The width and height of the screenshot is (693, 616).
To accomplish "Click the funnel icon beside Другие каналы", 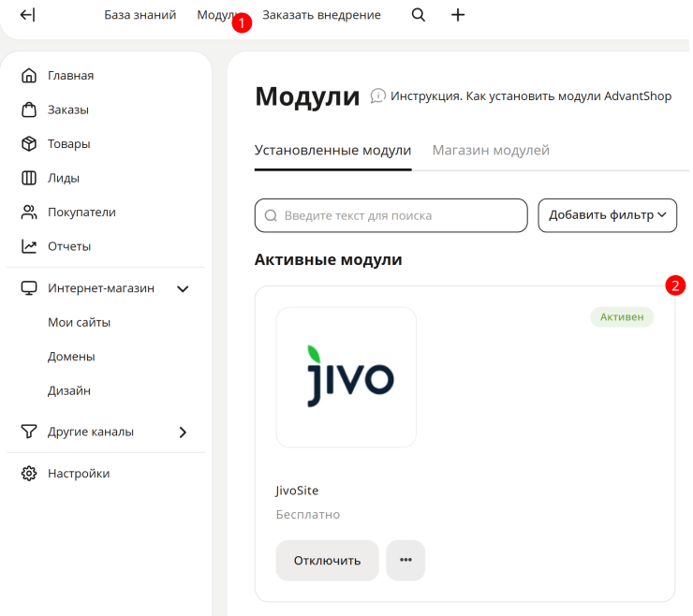I will (29, 432).
